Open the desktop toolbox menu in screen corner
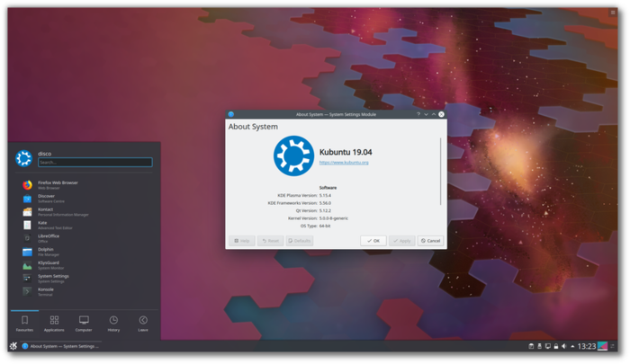This screenshot has width=630, height=364. pyautogui.click(x=613, y=13)
